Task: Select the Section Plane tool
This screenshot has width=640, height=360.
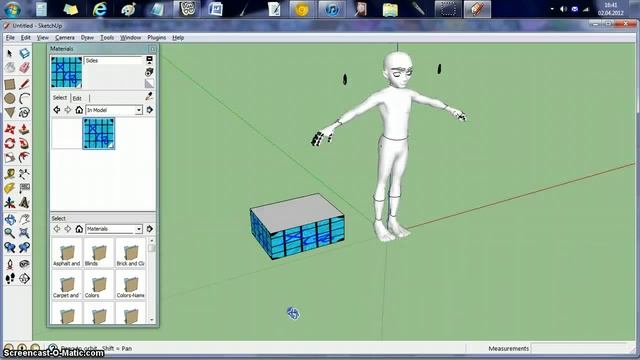Action: pos(24,279)
